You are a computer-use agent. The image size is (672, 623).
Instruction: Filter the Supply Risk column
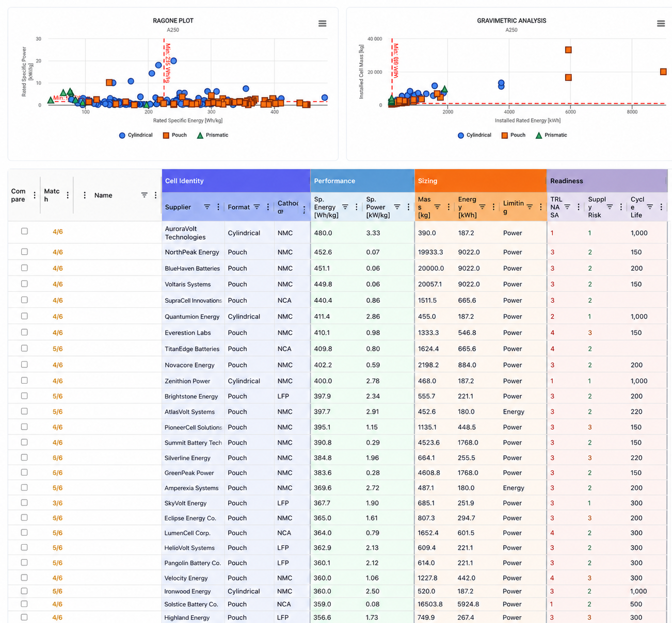tap(610, 207)
